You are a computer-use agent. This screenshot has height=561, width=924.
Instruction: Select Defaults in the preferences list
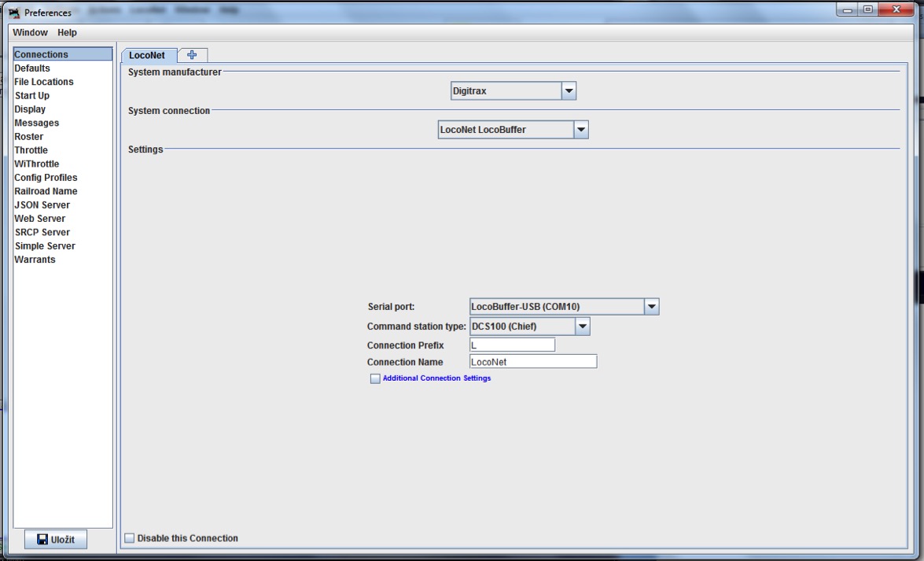(32, 68)
